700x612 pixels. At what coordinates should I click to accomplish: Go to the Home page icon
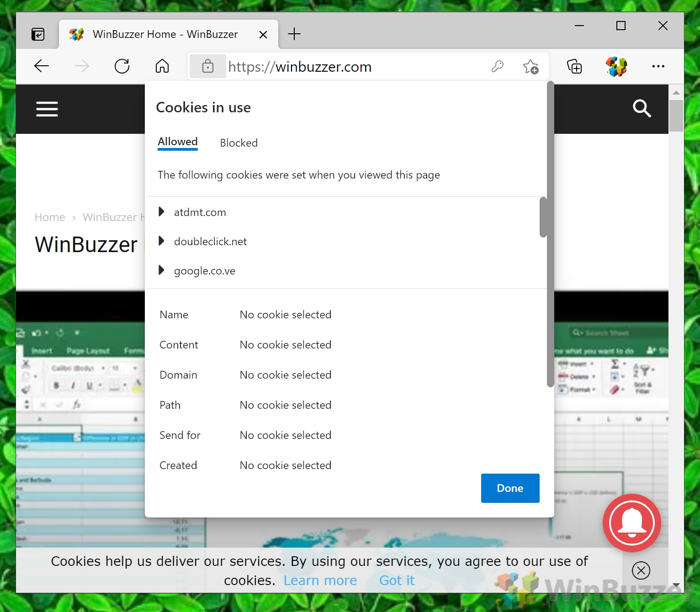pyautogui.click(x=162, y=66)
